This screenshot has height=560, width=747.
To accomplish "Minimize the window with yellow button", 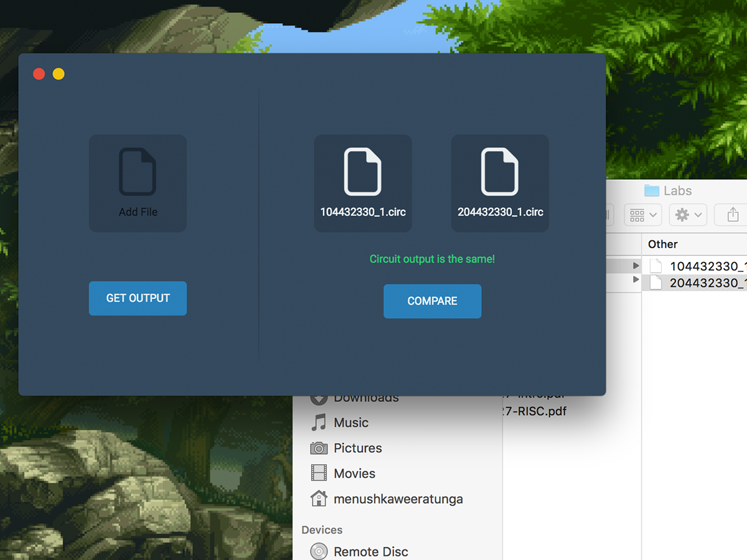I will 59,74.
